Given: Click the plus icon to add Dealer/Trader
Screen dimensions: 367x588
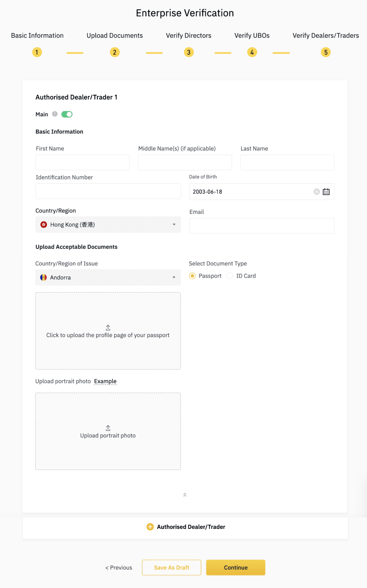Looking at the screenshot, I should [x=150, y=527].
